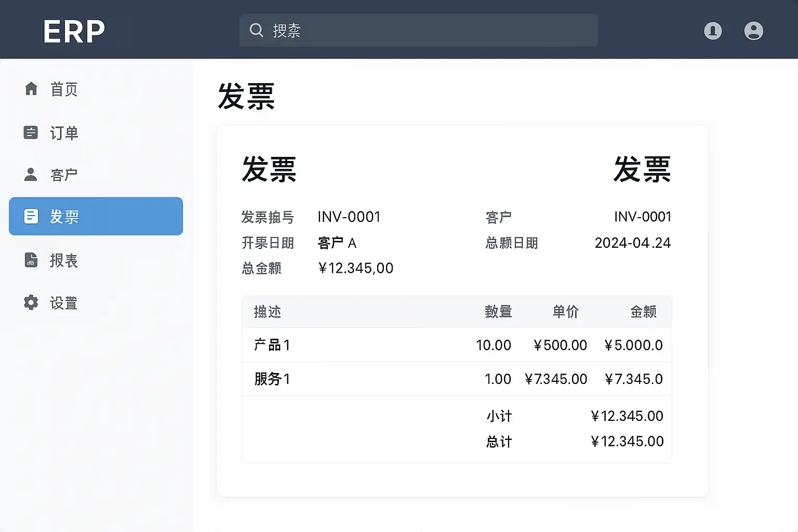This screenshot has height=532, width=798.
Task: Open the 报表 sidebar item
Action: (x=64, y=260)
